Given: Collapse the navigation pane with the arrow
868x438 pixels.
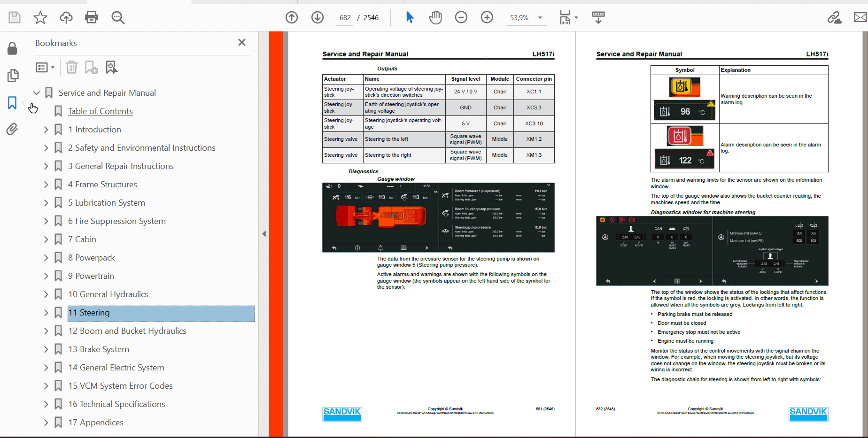Looking at the screenshot, I should click(264, 234).
